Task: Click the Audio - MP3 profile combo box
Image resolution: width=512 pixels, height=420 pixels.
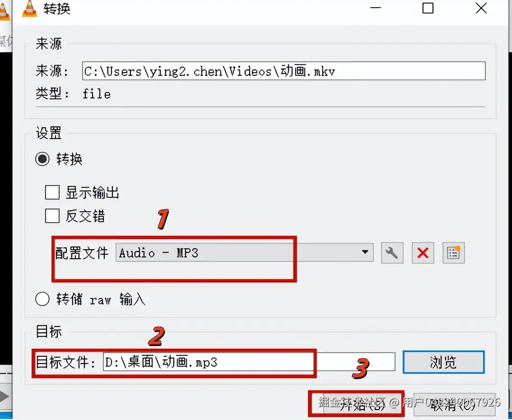Action: (x=245, y=252)
